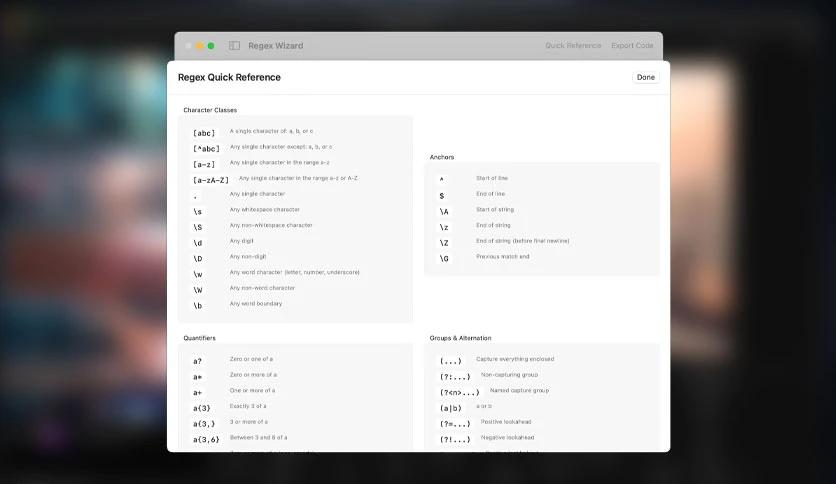Image resolution: width=836 pixels, height=484 pixels.
Task: Click the red close window button
Action: (x=187, y=46)
